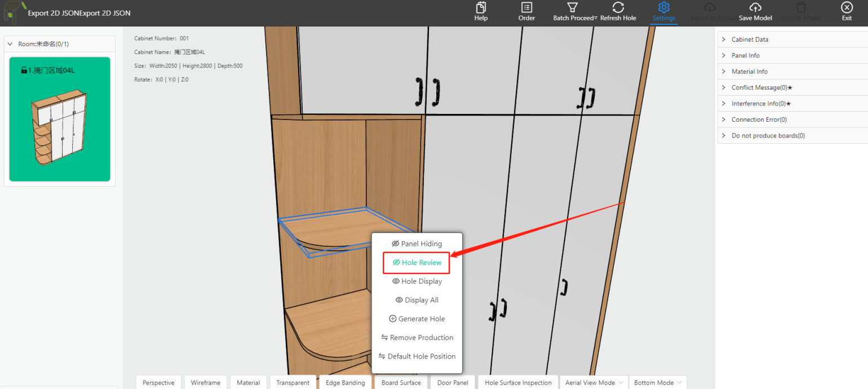Click Hole Surface Inspection button

tap(518, 382)
